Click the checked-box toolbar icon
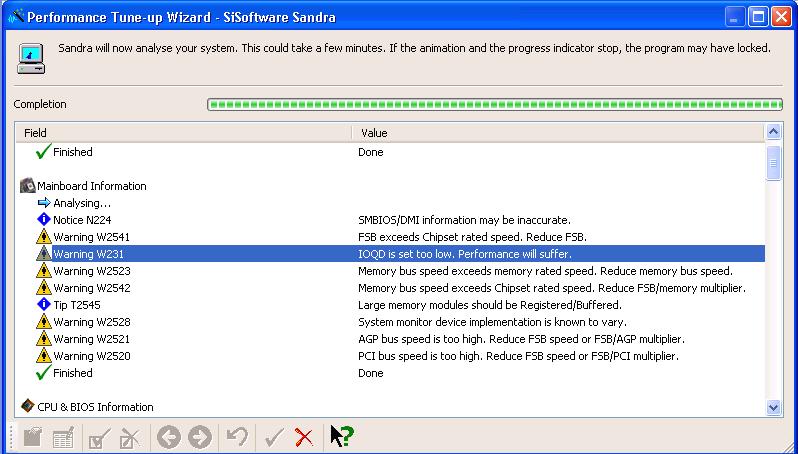The image size is (798, 454). click(x=99, y=438)
